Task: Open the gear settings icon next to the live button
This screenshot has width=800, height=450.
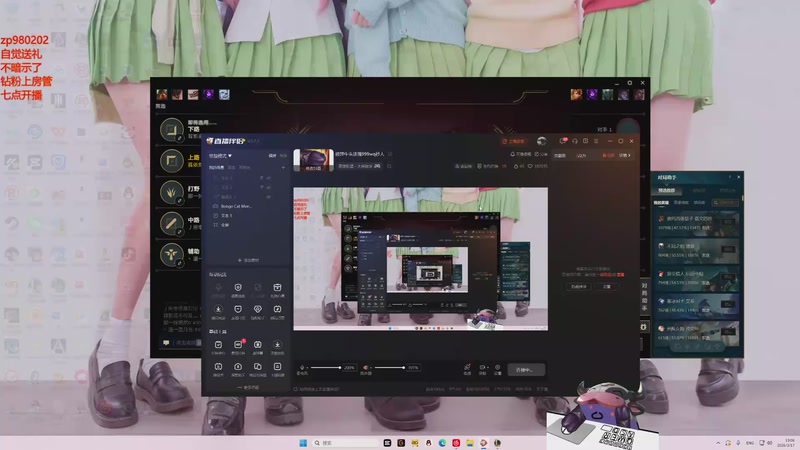Action: coord(497,367)
